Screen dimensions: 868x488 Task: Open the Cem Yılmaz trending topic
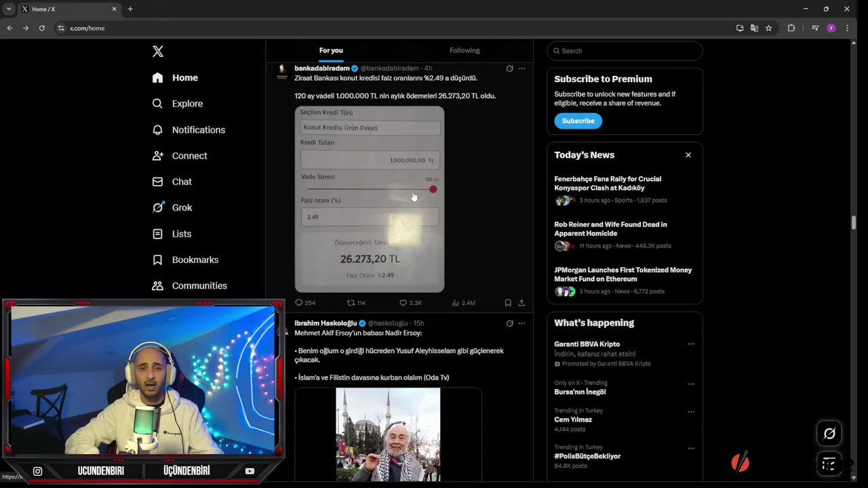coord(573,420)
